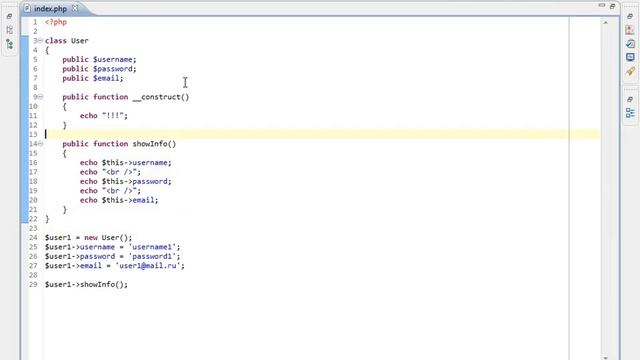Collapse the showInfo function fold marker
The image size is (640, 360).
40,144
